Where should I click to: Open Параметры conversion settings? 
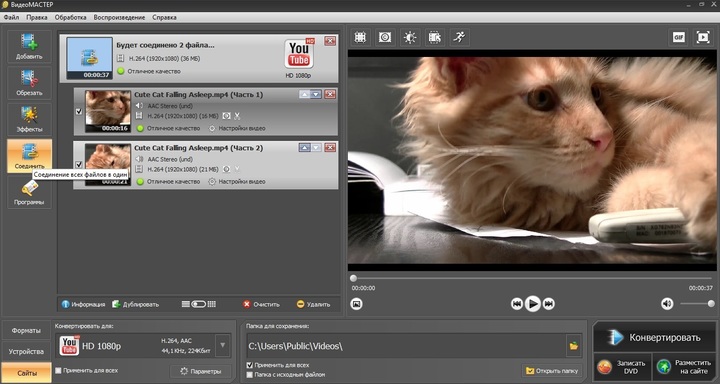click(x=200, y=371)
